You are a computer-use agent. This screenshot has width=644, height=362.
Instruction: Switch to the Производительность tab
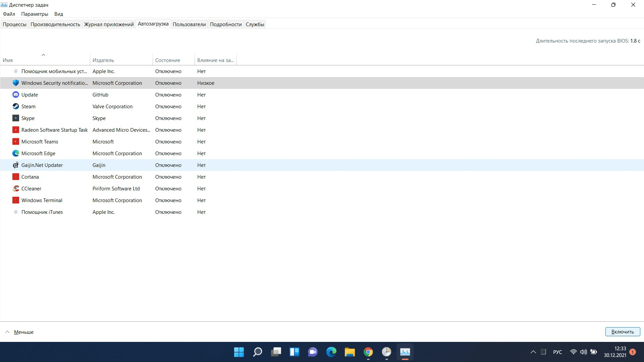tap(55, 24)
